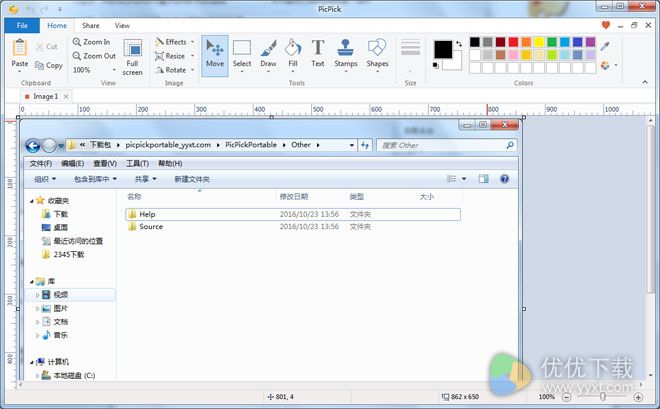The width and height of the screenshot is (660, 409).
Task: Click the Redo arrow in title bar
Action: point(45,8)
